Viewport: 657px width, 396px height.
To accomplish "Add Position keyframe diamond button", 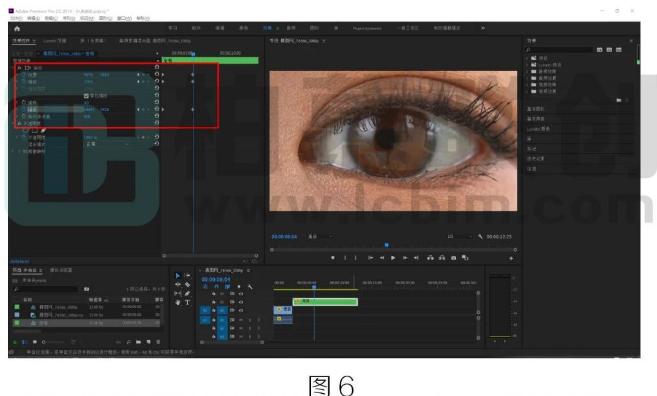I will pyautogui.click(x=143, y=75).
